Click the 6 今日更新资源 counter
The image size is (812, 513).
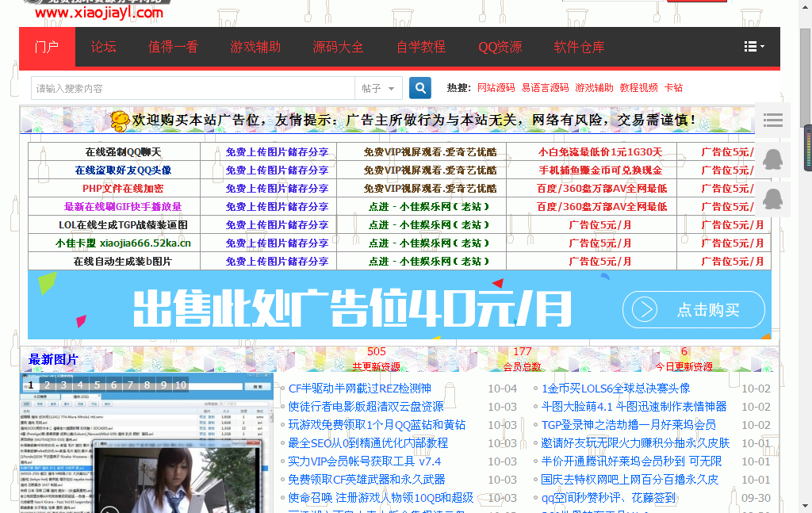[x=684, y=358]
